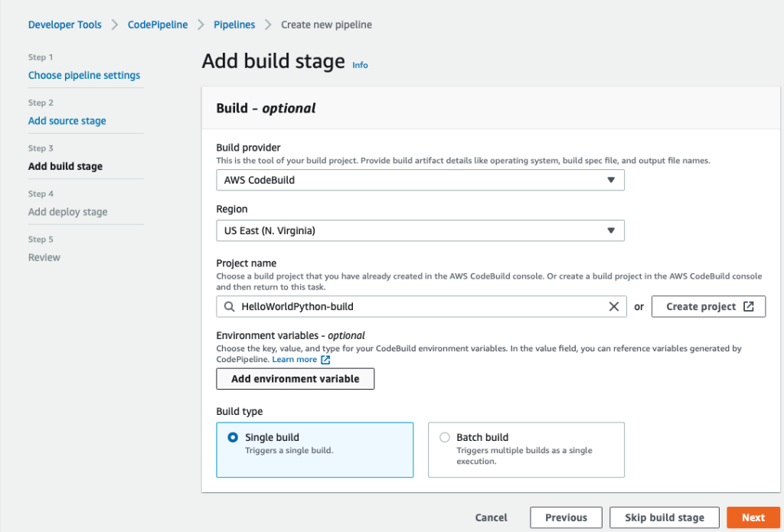Open the Build provider dropdown

[x=420, y=180]
